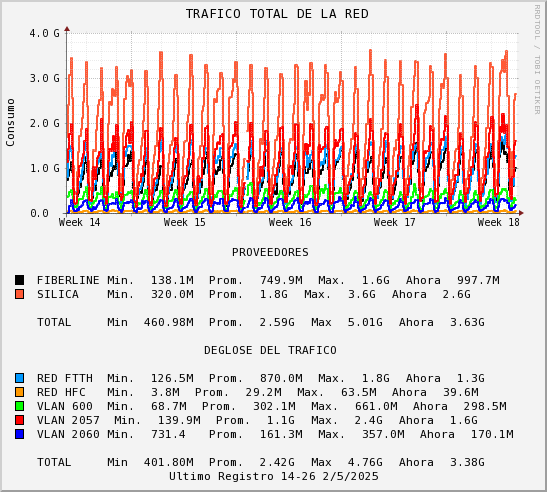547x492 pixels.
Task: Click the 4.0 G y-axis label
Action: point(45,33)
